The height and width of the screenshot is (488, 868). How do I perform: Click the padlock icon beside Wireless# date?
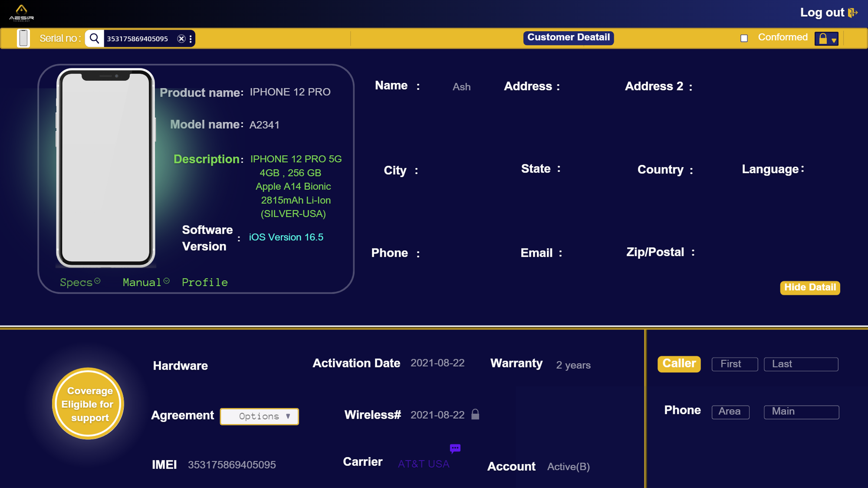click(475, 415)
